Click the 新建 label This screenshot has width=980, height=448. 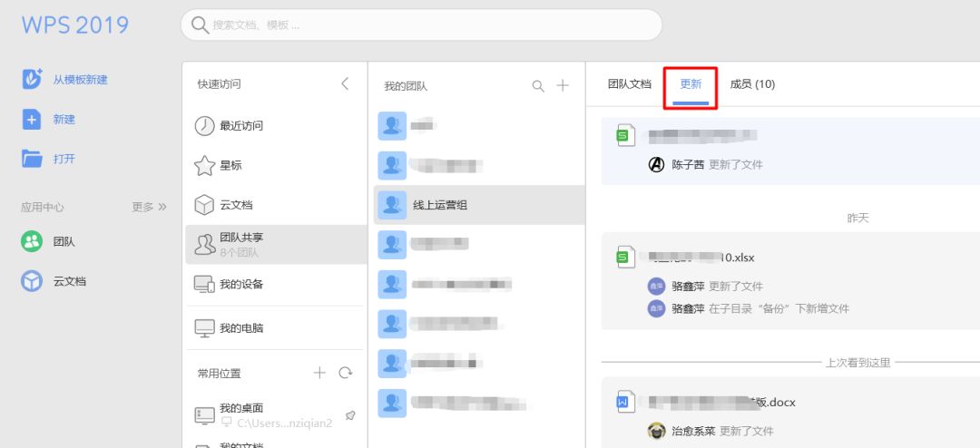tap(64, 120)
